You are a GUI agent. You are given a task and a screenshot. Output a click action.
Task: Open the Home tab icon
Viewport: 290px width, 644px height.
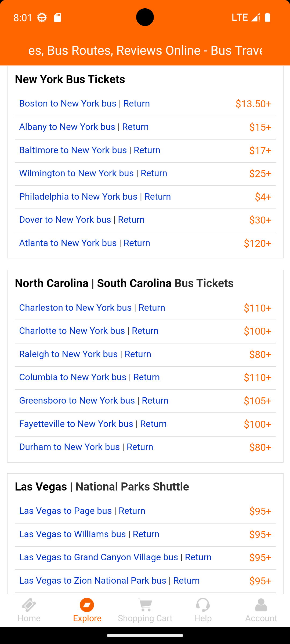[x=29, y=605]
